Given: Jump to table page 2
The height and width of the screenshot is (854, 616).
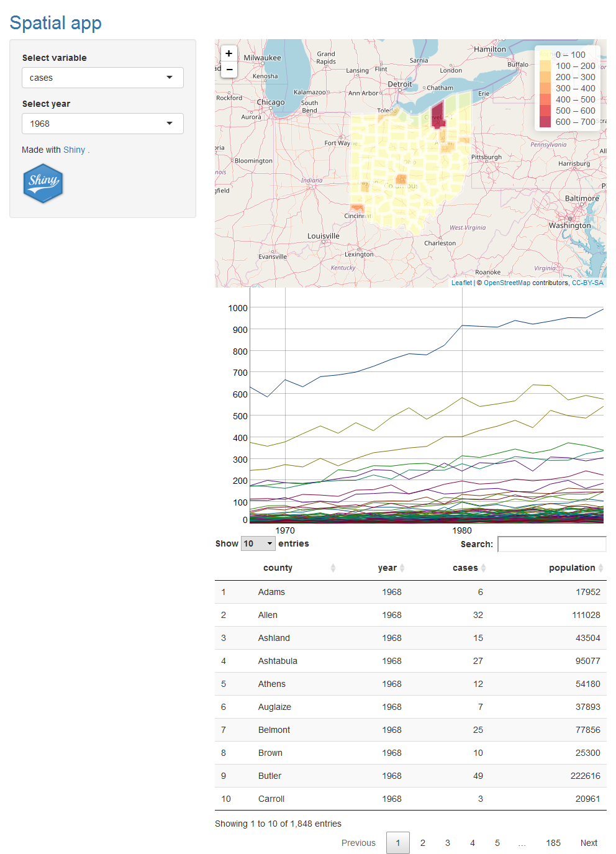Looking at the screenshot, I should 423,843.
